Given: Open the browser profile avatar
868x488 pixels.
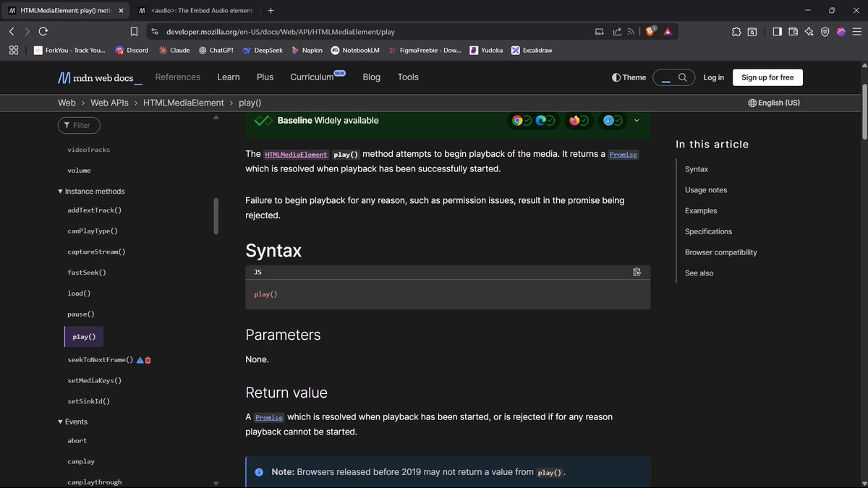Looking at the screenshot, I should pyautogui.click(x=841, y=32).
